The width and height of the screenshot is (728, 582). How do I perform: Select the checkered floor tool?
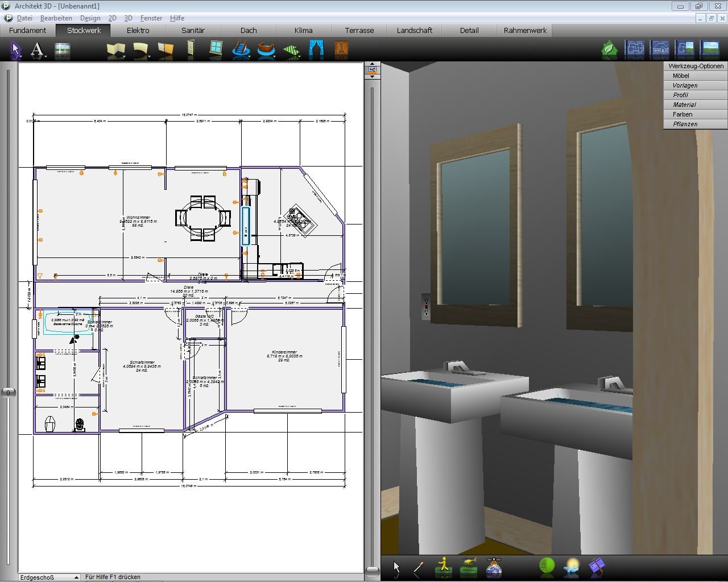[292, 51]
